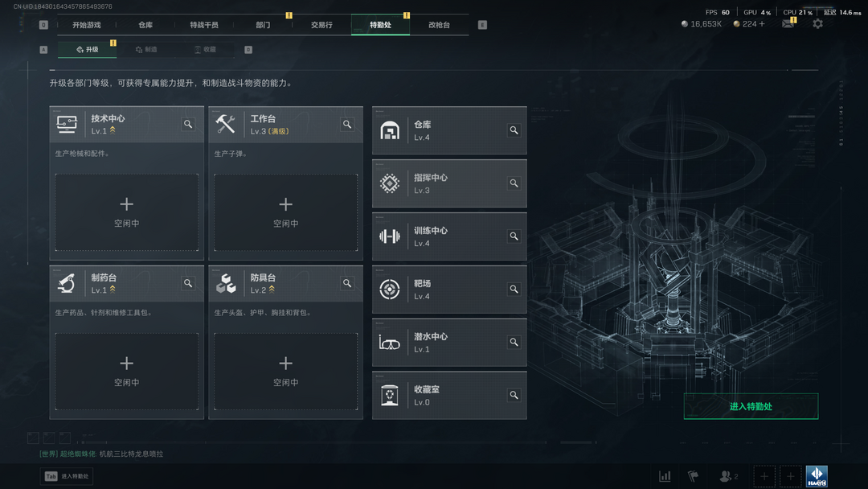Open the mail envelope icon
This screenshot has width=868, height=489.
[x=788, y=24]
